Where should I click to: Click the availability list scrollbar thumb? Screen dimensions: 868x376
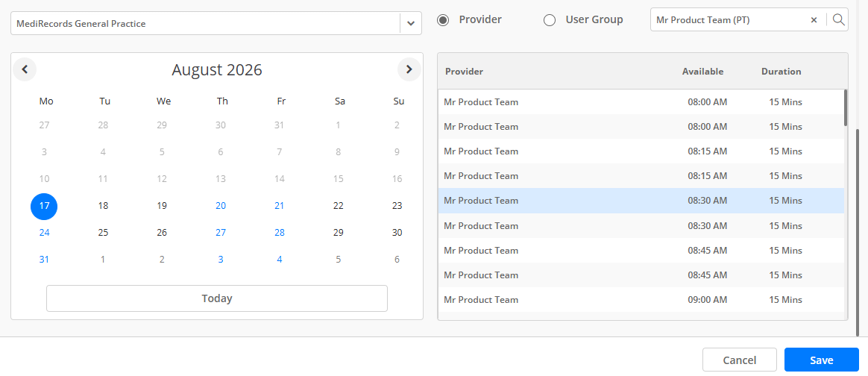pos(846,107)
